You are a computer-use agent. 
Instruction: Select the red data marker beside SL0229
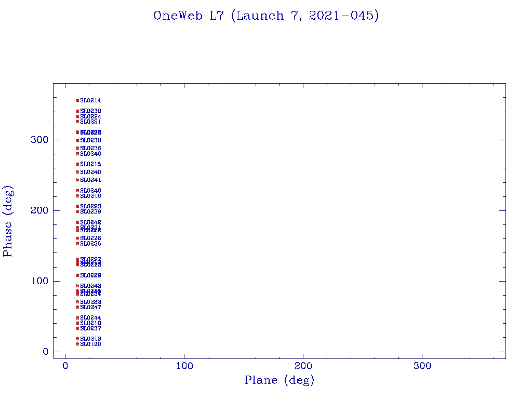point(78,275)
